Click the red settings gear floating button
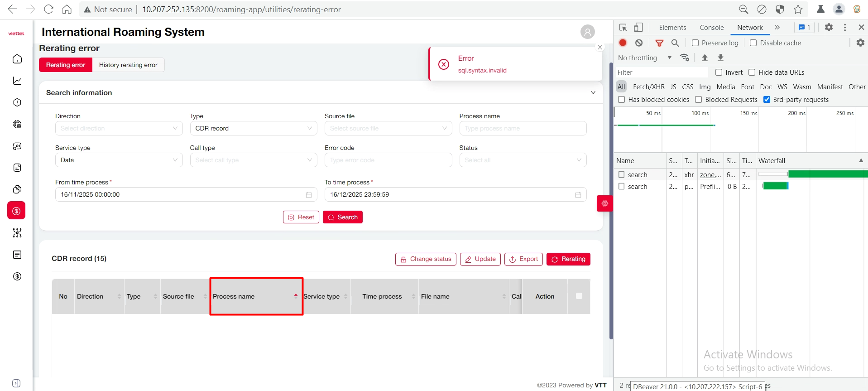Viewport: 868px width, 391px height. click(604, 203)
